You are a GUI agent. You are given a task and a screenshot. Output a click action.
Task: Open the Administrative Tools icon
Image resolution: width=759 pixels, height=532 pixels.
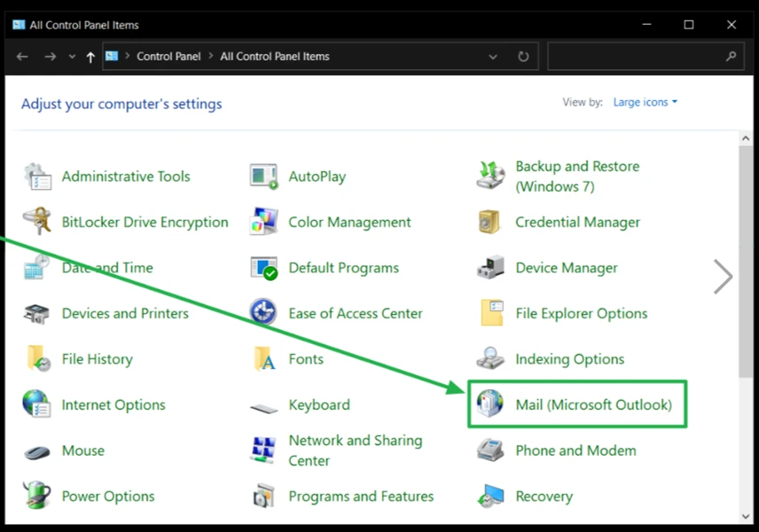37,176
